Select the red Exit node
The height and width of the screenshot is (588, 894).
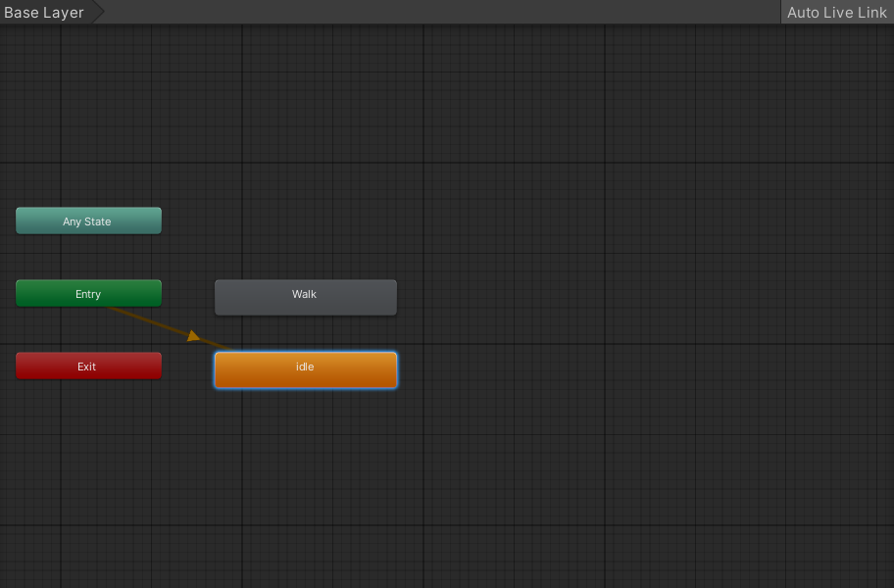[x=88, y=366]
